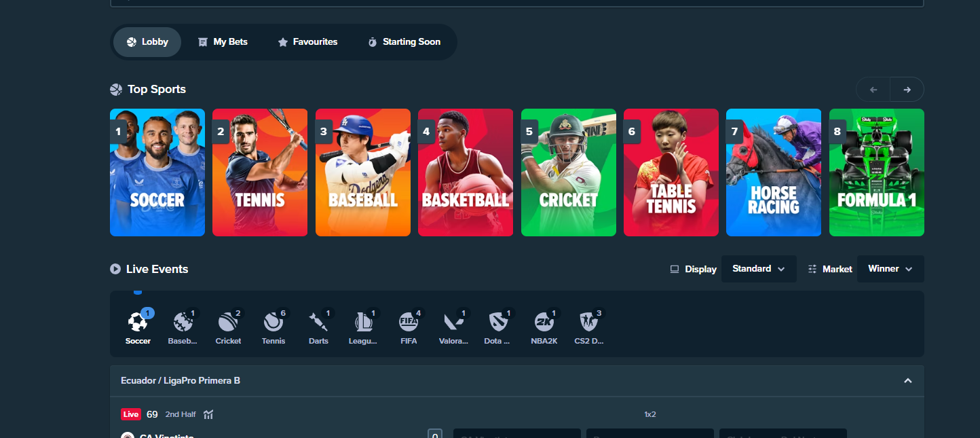980x438 pixels.
Task: Open the Tennis sport card
Action: point(260,172)
